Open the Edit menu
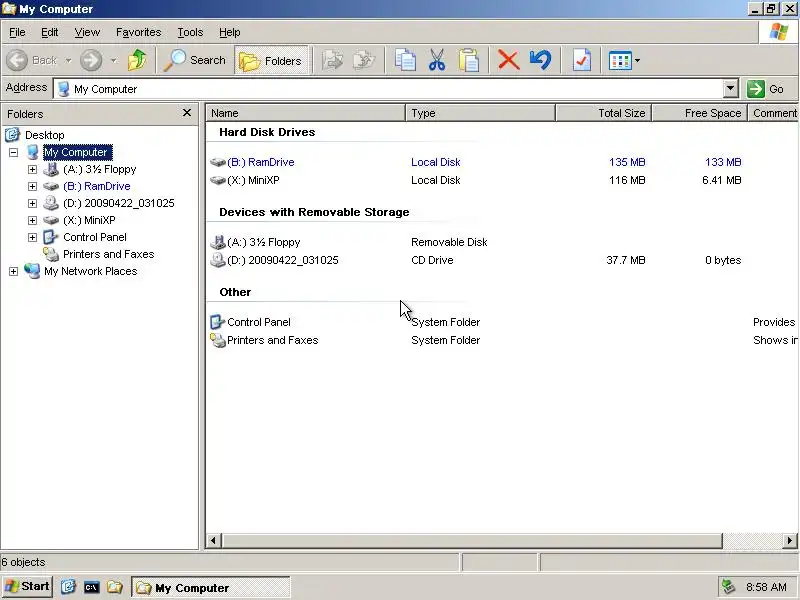Viewport: 800px width, 600px height. point(49,32)
